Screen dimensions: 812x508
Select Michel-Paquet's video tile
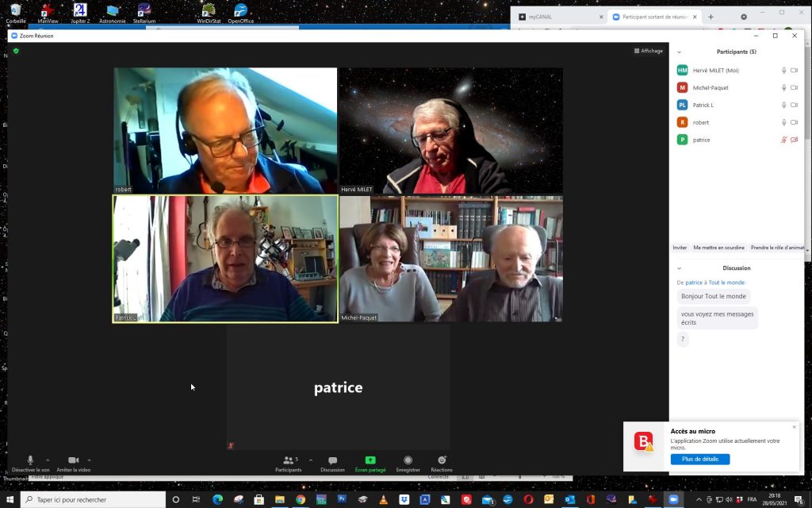click(x=451, y=259)
